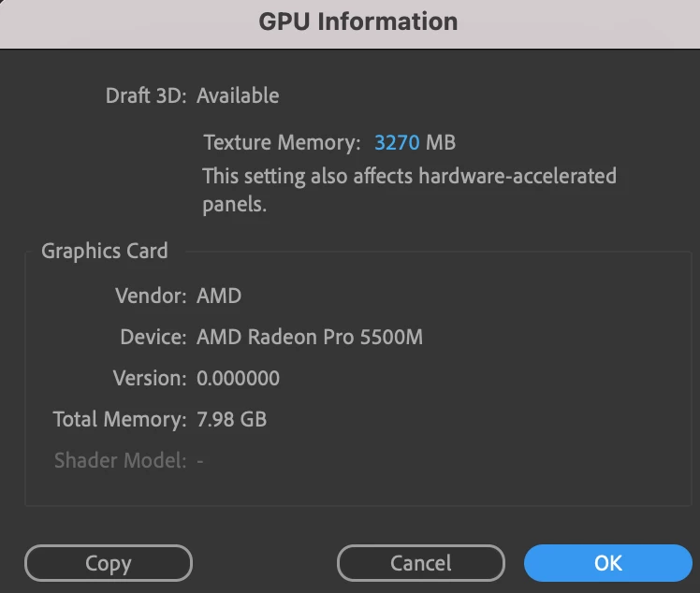Click the Copy button
This screenshot has width=700, height=593.
pyautogui.click(x=109, y=563)
